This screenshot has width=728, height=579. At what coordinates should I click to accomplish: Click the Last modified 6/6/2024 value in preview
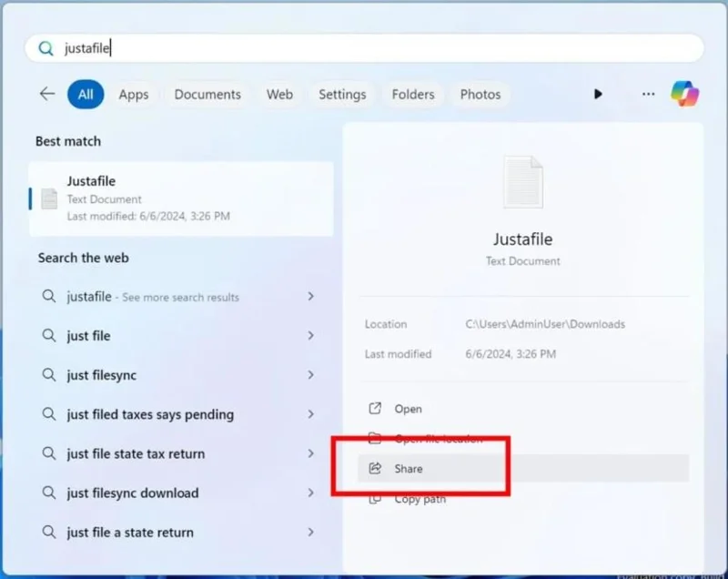pos(511,354)
